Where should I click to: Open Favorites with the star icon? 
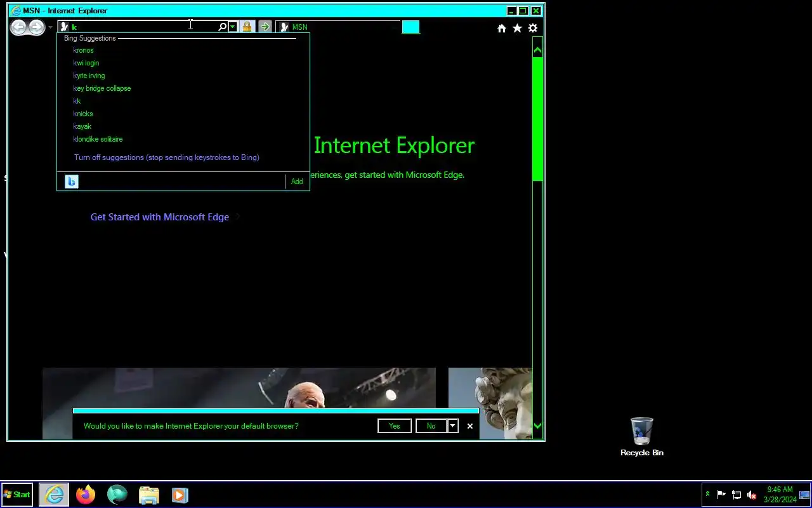click(517, 28)
